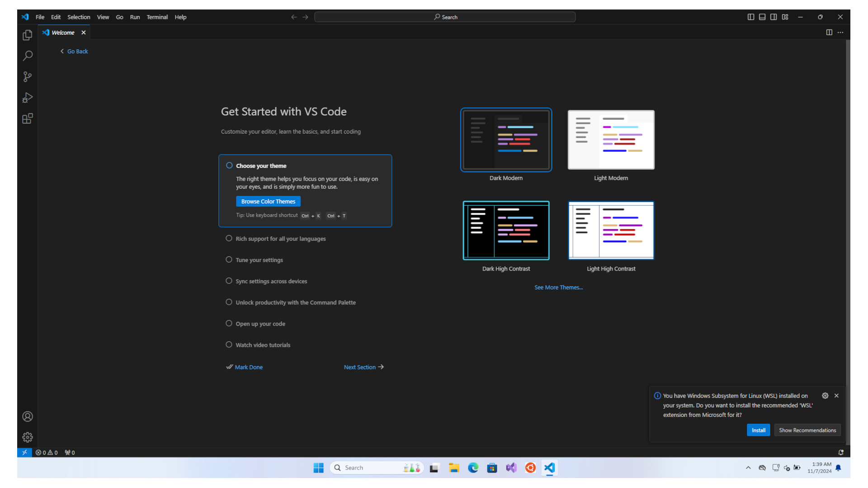Open the Source Control view
The image size is (868, 488).
tap(27, 76)
